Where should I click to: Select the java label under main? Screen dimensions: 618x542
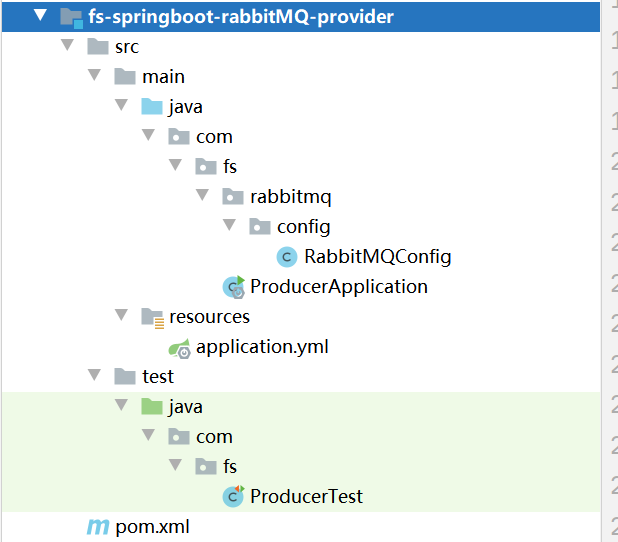[186, 107]
